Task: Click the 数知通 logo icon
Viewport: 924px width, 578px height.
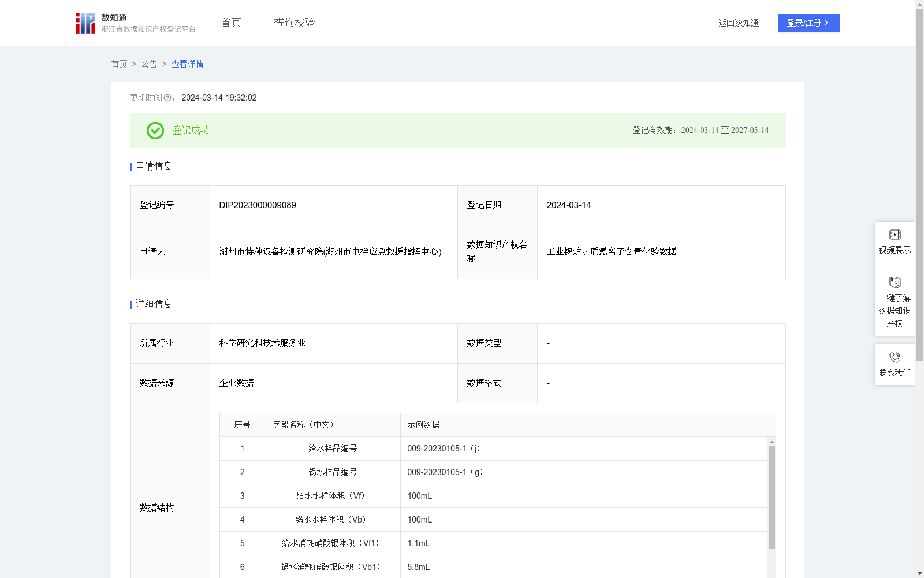Action: coord(85,23)
